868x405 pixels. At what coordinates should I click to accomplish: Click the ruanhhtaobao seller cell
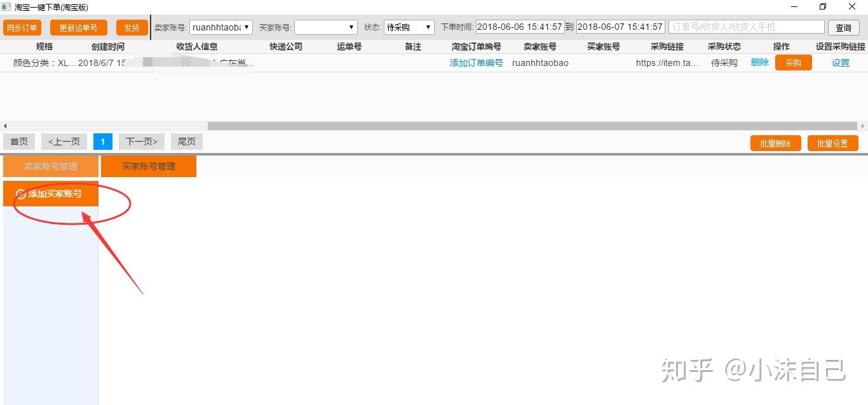click(x=540, y=63)
